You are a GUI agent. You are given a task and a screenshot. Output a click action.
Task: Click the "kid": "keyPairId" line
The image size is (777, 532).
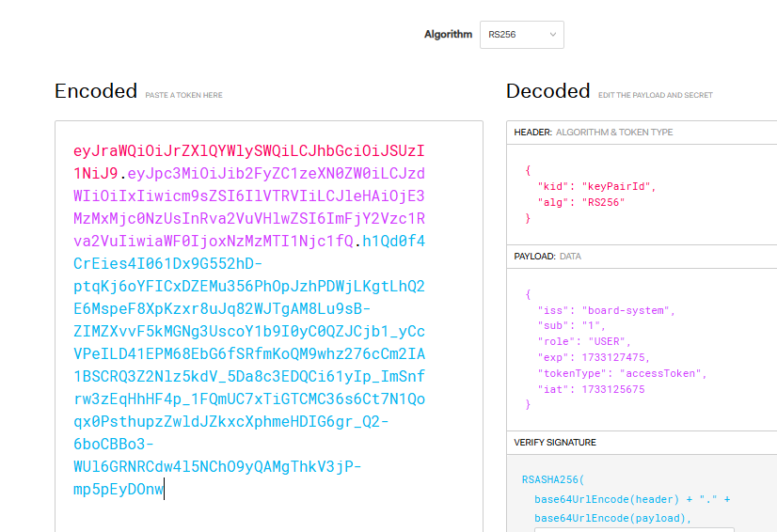click(596, 186)
